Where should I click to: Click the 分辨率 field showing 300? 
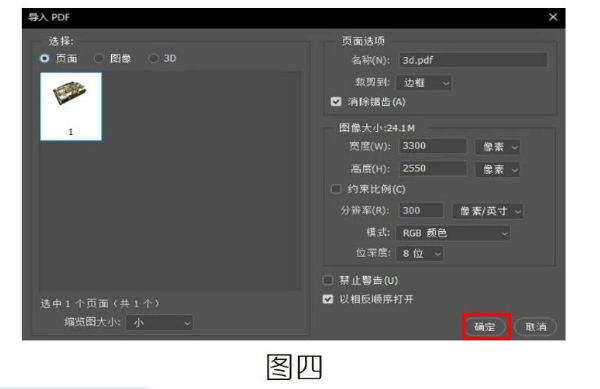point(421,210)
